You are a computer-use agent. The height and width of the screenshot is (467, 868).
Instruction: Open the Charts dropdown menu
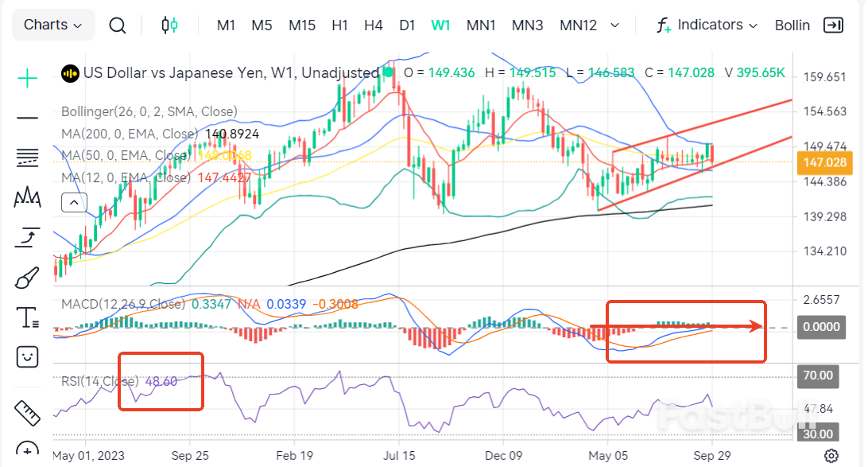click(x=52, y=25)
